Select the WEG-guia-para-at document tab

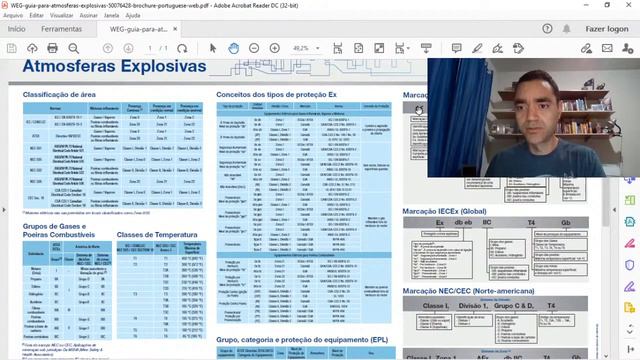(x=138, y=29)
